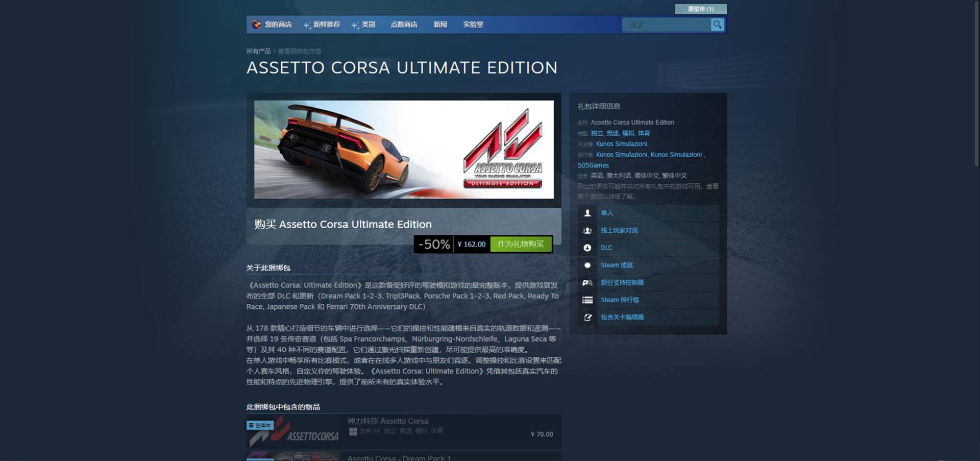This screenshot has height=461, width=980.
Task: Click the ¥ 70.00 price on Assetto Corsa row
Action: coord(542,434)
